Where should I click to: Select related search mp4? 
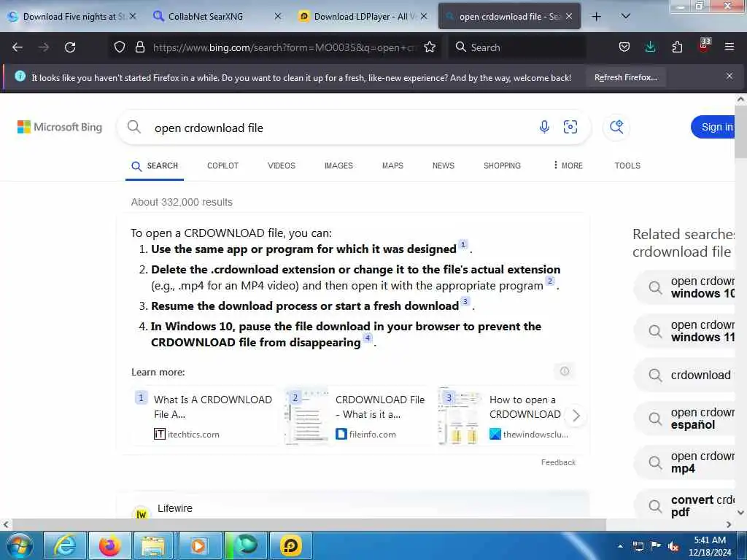pyautogui.click(x=686, y=462)
